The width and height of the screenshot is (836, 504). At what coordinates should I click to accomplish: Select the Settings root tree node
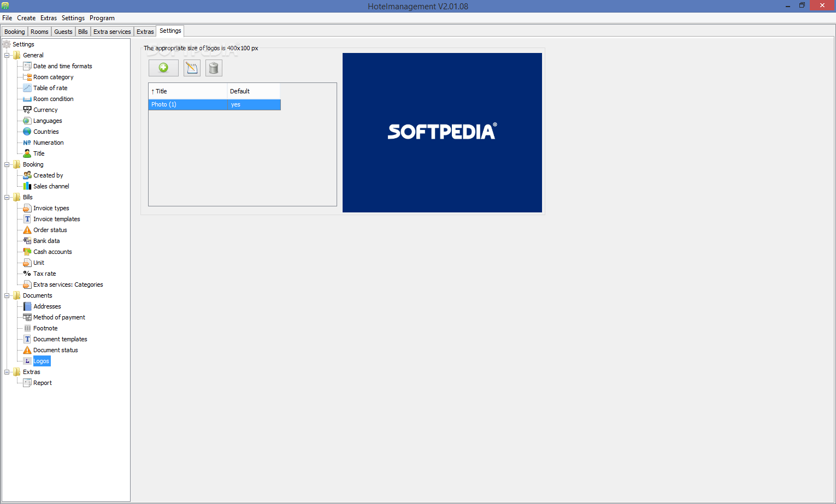click(x=23, y=44)
